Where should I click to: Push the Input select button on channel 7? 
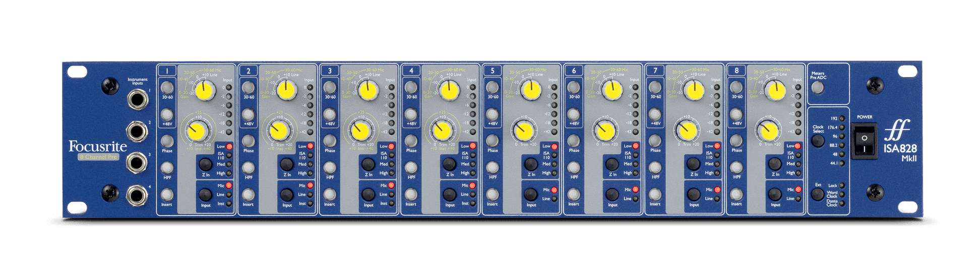coord(694,194)
